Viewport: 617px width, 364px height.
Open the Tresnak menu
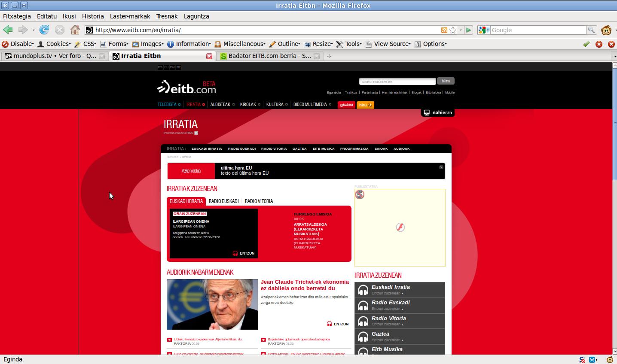click(x=167, y=16)
